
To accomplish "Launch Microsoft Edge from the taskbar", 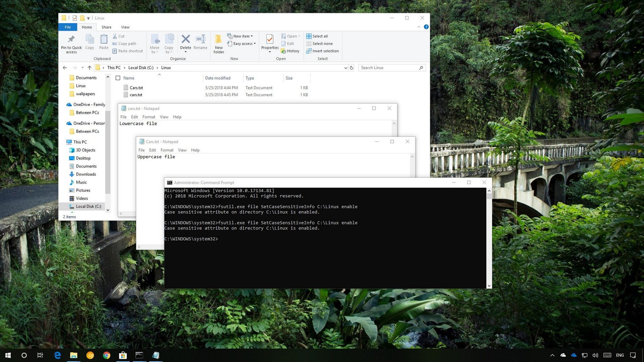I will (57, 355).
